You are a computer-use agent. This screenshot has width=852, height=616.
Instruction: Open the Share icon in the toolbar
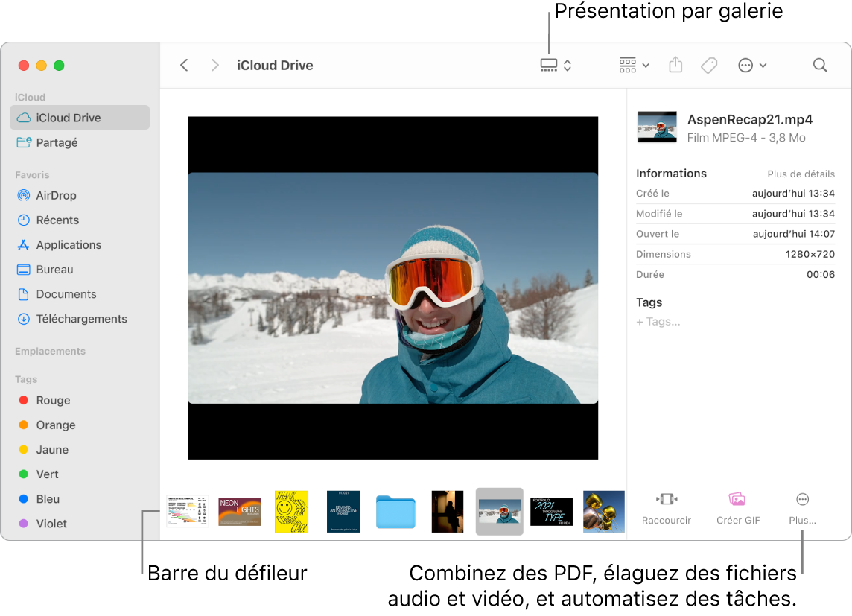(675, 65)
